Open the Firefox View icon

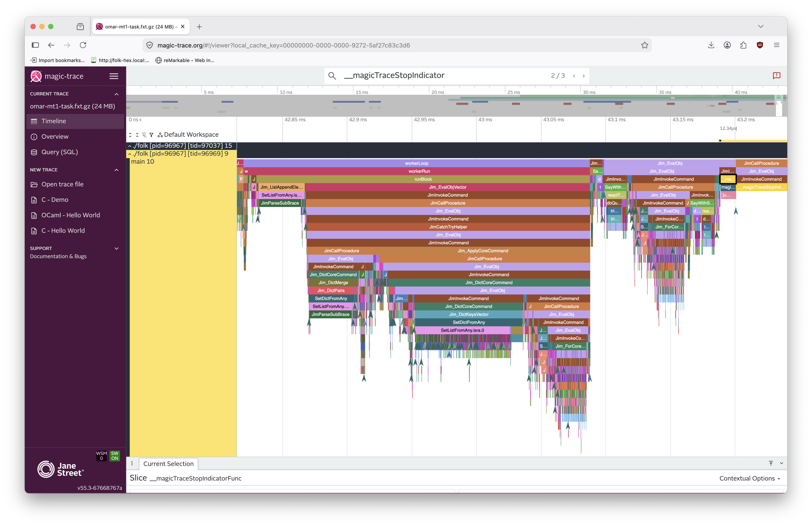(80, 27)
